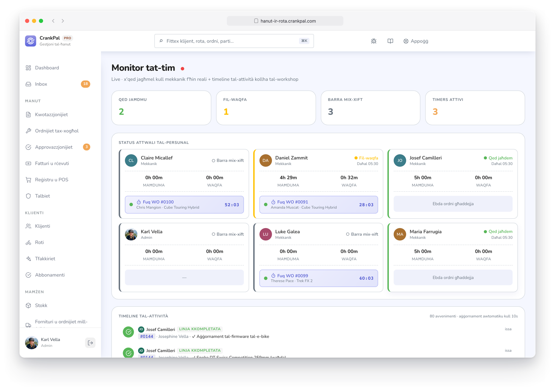Open Fuq WO #0099 timer card
The image size is (555, 392).
pyautogui.click(x=319, y=278)
